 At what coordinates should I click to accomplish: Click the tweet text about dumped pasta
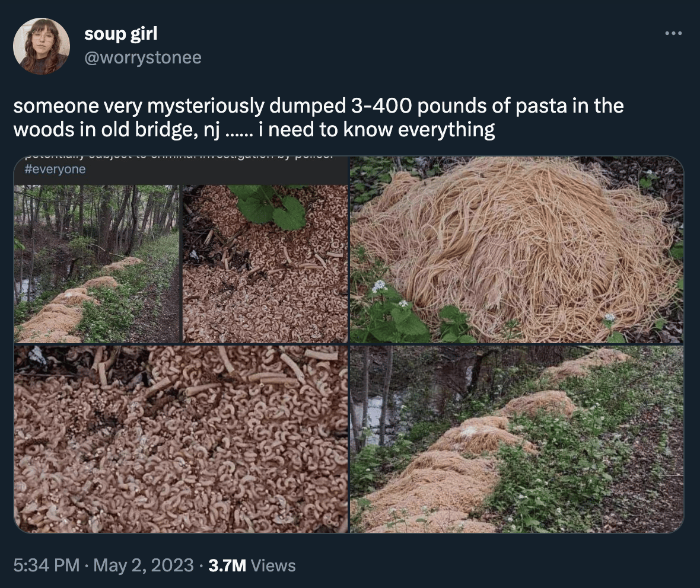pyautogui.click(x=319, y=118)
